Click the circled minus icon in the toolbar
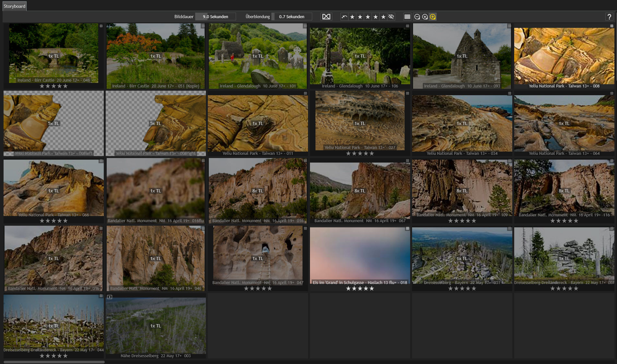Viewport: 617px width, 364px height. pos(417,17)
